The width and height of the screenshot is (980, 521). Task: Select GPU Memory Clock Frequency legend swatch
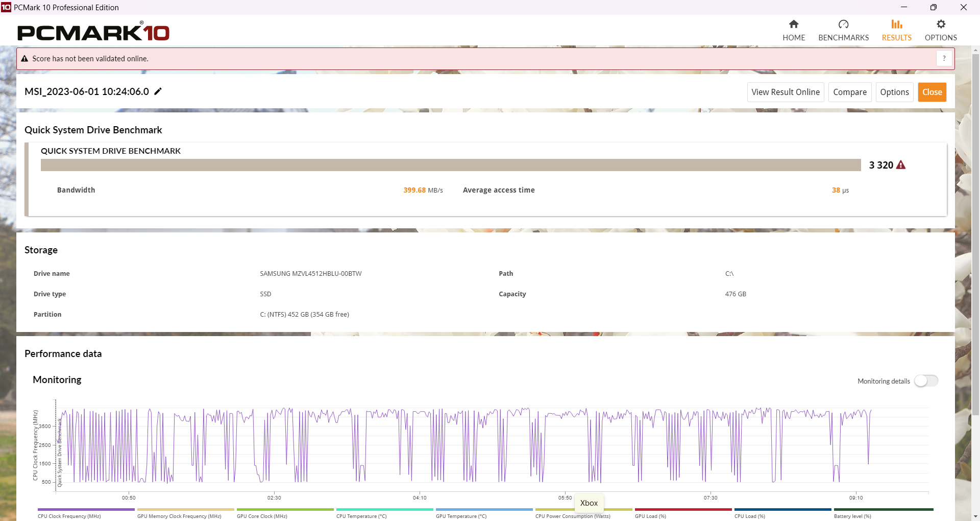point(186,509)
